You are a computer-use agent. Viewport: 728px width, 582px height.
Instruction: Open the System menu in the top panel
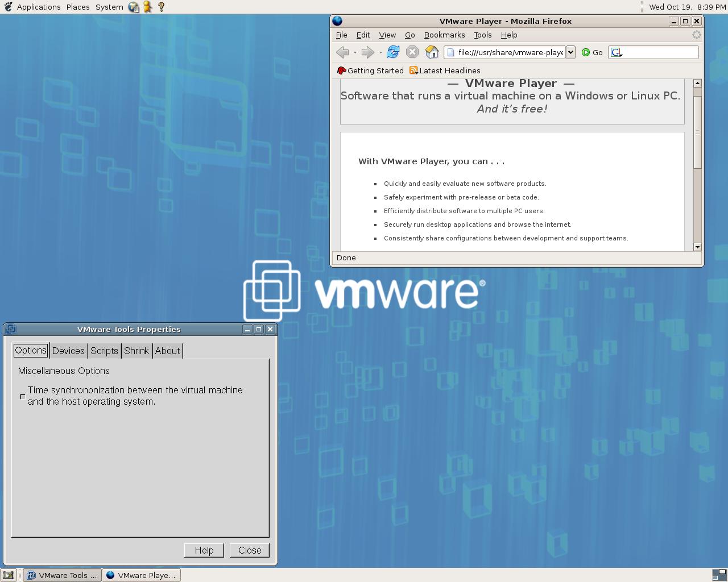pyautogui.click(x=109, y=7)
